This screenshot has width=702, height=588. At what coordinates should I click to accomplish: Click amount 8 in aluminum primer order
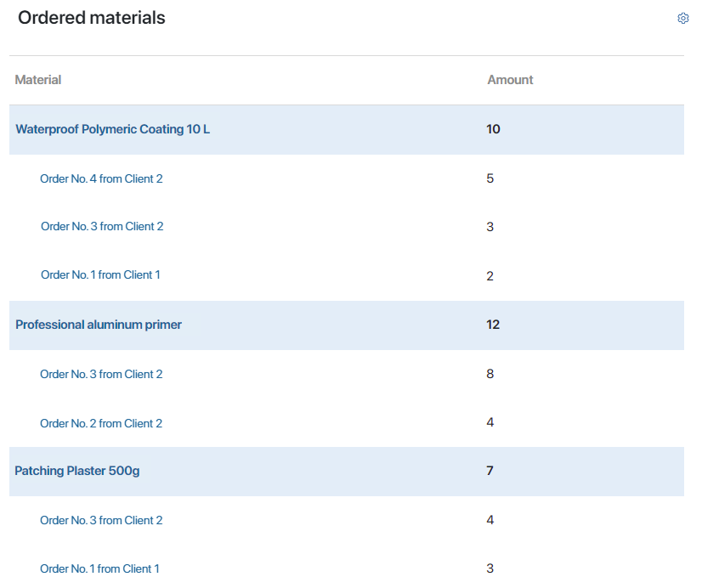[x=490, y=374]
